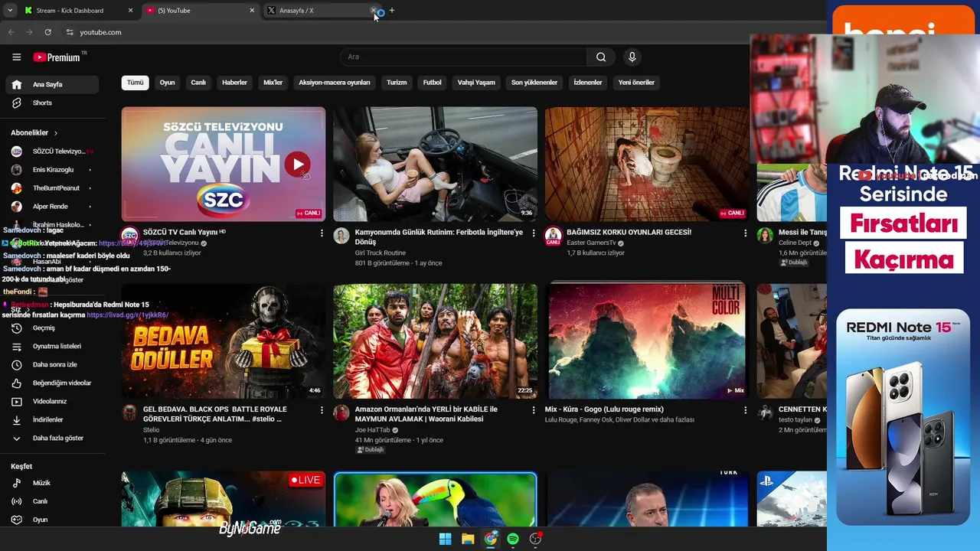
Task: Select Aksiyon-macera oyunları filter chip
Action: pyautogui.click(x=334, y=83)
